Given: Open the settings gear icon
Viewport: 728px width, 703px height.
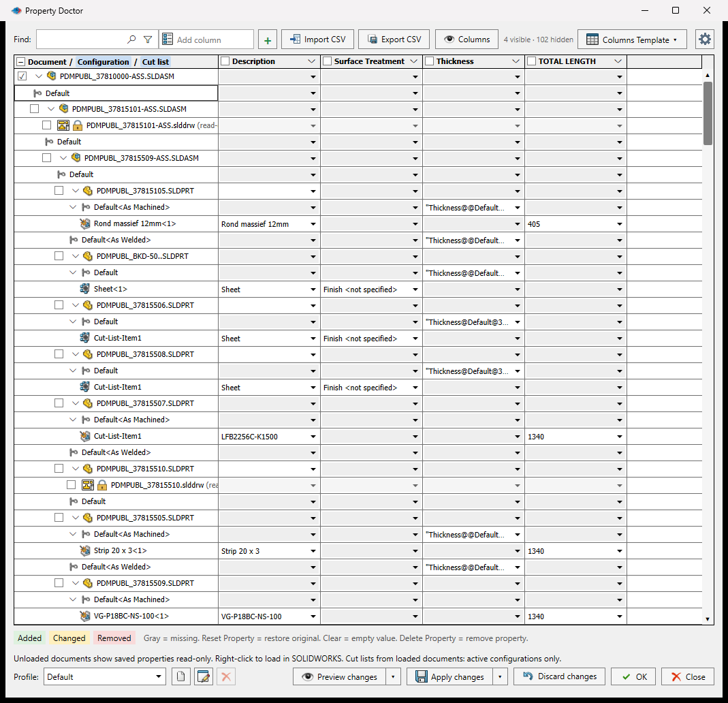Looking at the screenshot, I should click(705, 40).
